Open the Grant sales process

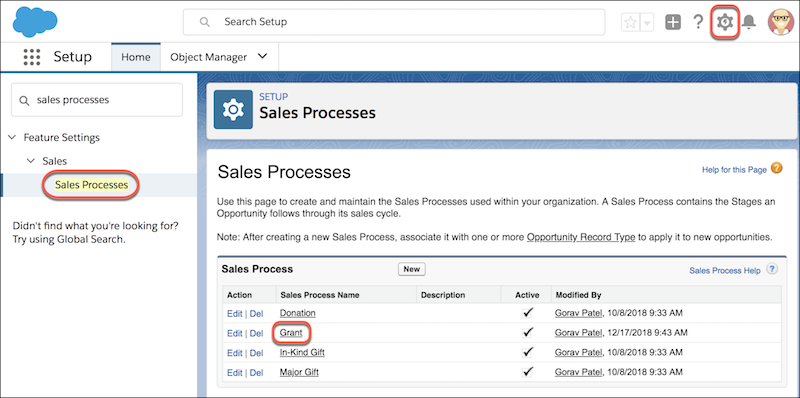tap(291, 333)
